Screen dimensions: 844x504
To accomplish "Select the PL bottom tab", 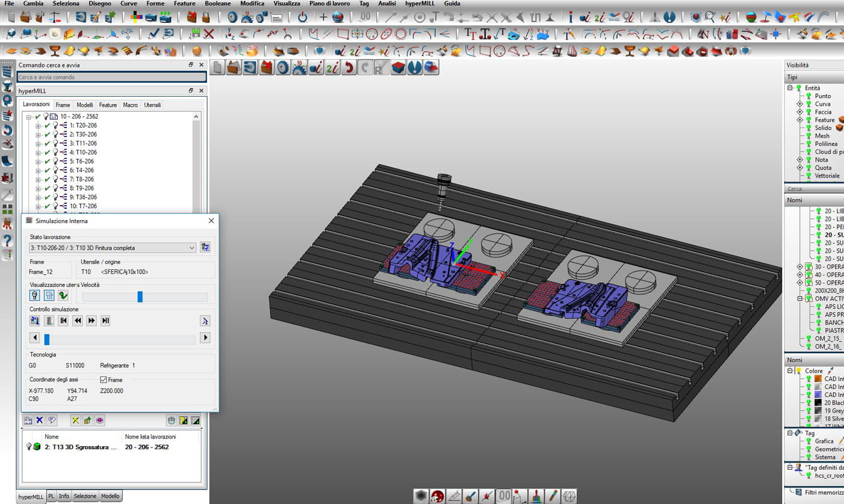I will point(51,496).
